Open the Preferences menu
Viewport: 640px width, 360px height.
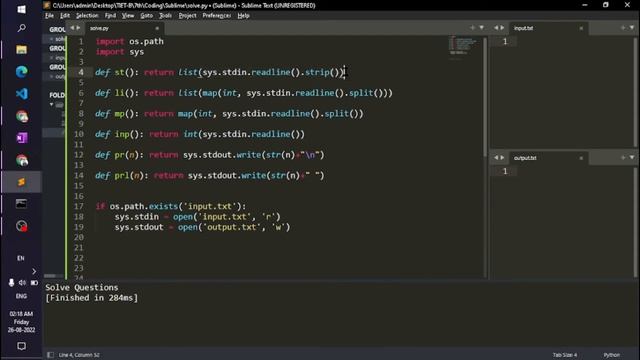click(x=217, y=16)
